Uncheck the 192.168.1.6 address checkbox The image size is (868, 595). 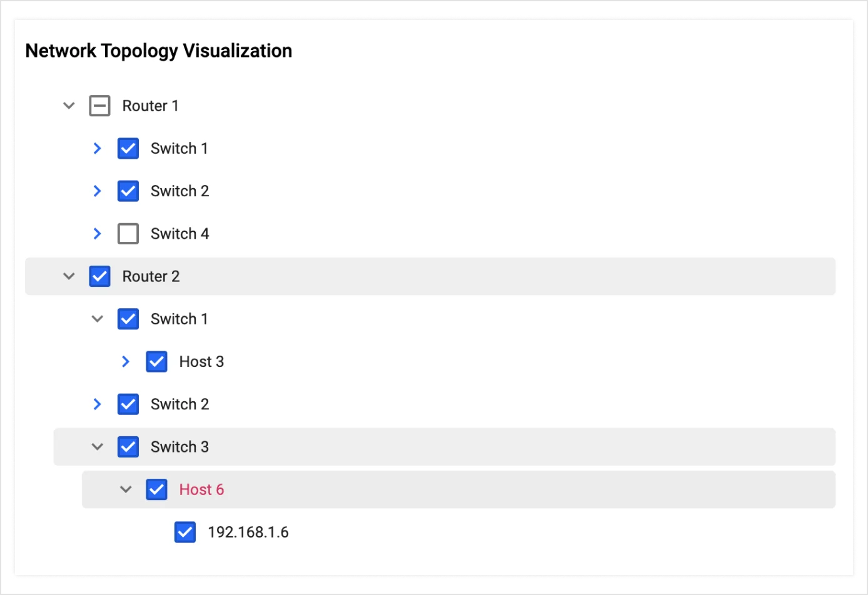[185, 532]
